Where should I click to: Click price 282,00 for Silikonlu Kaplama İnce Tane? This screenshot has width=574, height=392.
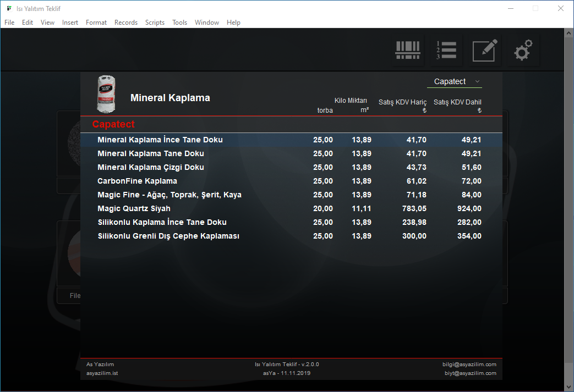click(x=469, y=222)
